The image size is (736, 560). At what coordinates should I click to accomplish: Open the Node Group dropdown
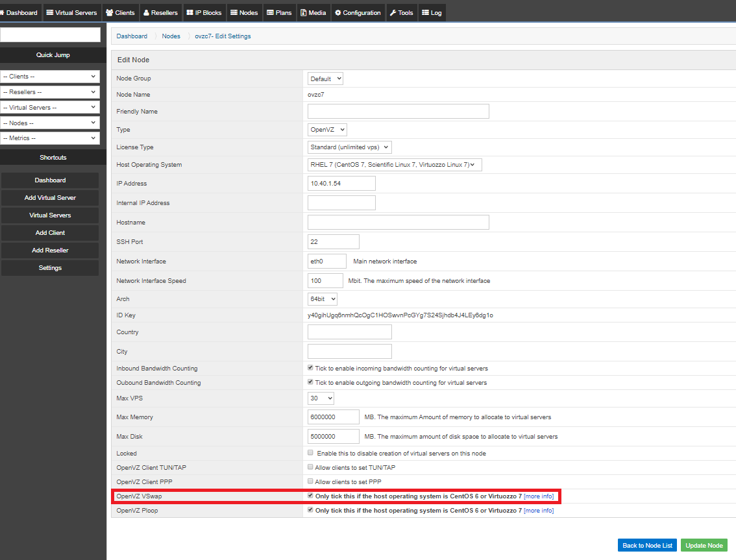(x=325, y=79)
